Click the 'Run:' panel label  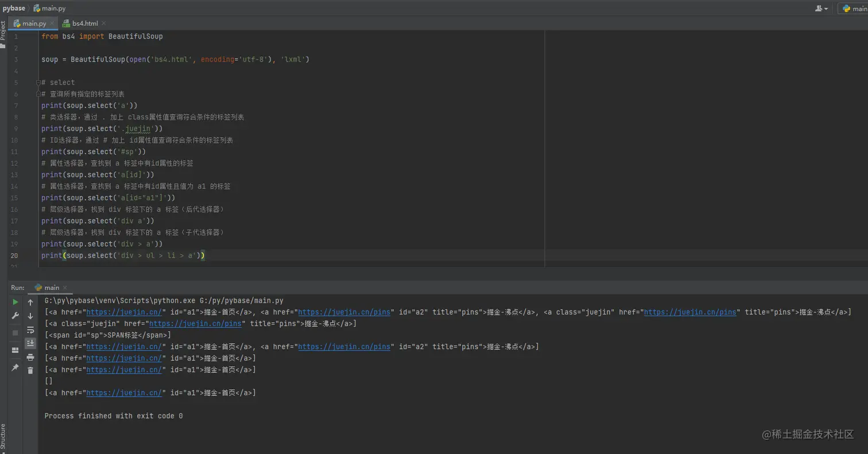pos(18,288)
